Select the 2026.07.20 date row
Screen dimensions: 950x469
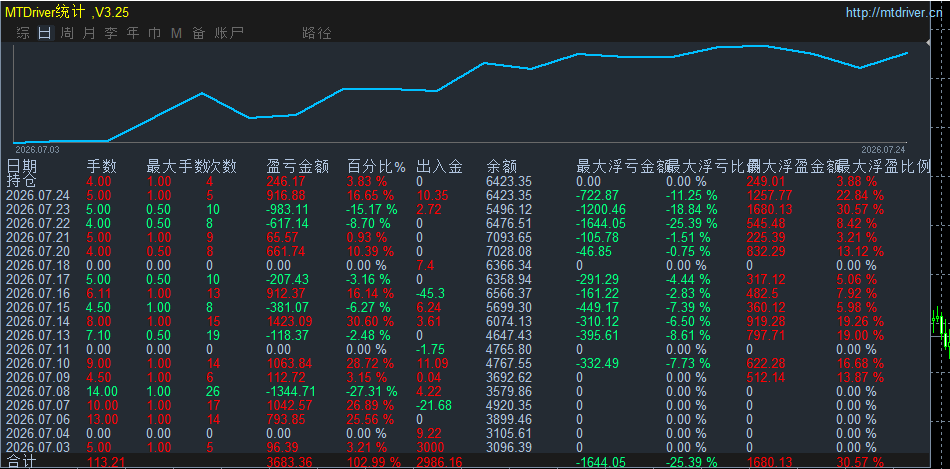click(x=38, y=251)
